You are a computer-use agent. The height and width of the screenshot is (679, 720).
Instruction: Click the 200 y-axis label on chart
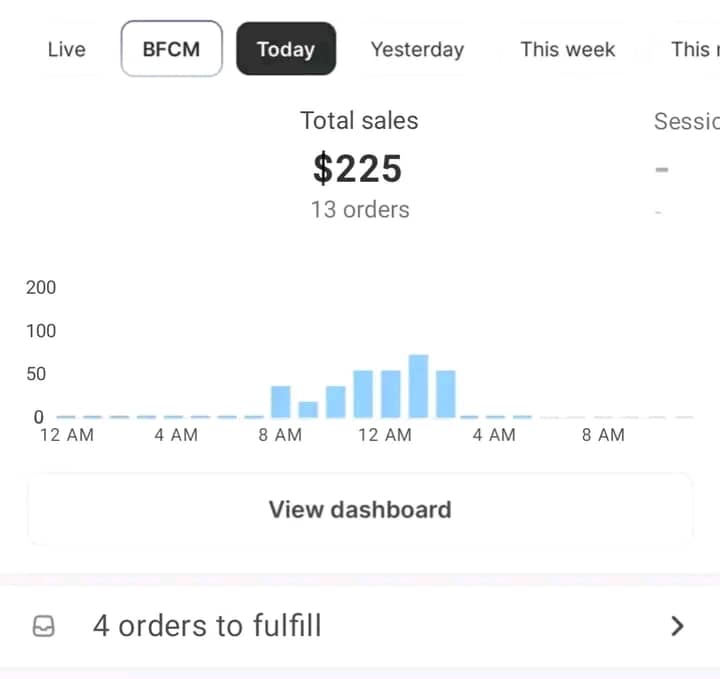tap(41, 288)
